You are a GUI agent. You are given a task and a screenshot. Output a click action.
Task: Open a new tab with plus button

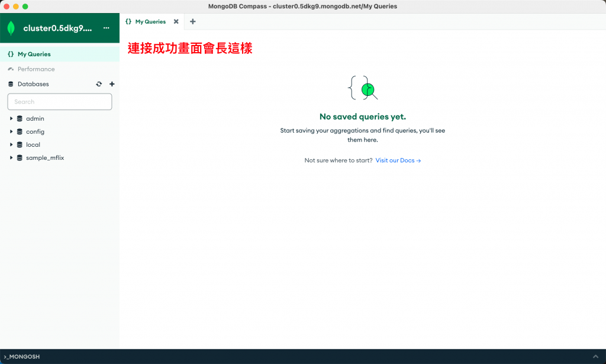(x=193, y=22)
